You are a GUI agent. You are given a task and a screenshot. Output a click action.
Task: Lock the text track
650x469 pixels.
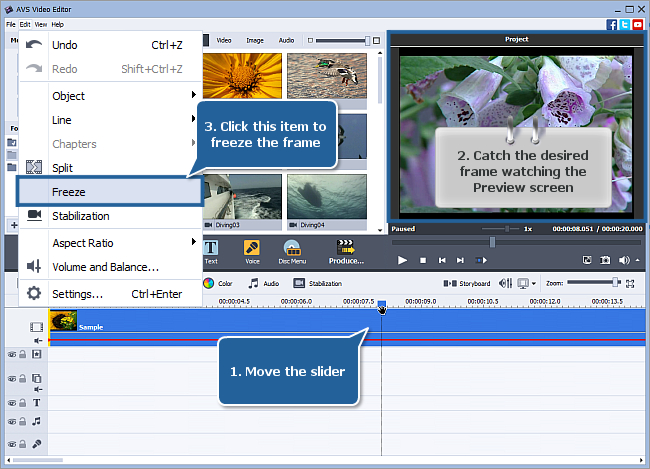pos(23,402)
